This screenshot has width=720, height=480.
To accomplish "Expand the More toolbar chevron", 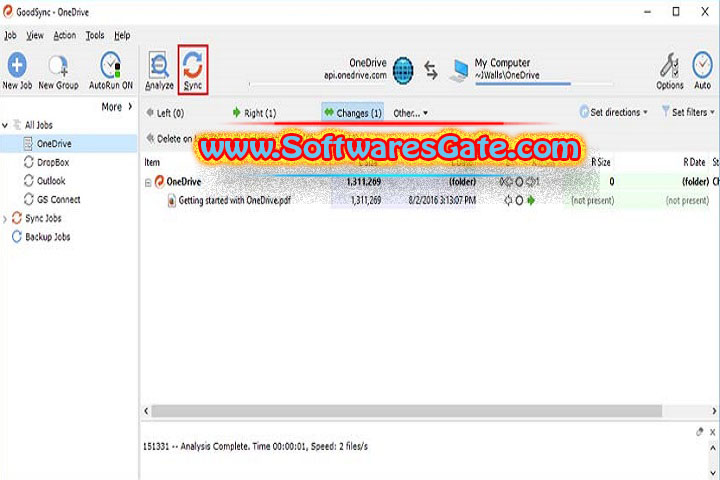I will pyautogui.click(x=130, y=107).
